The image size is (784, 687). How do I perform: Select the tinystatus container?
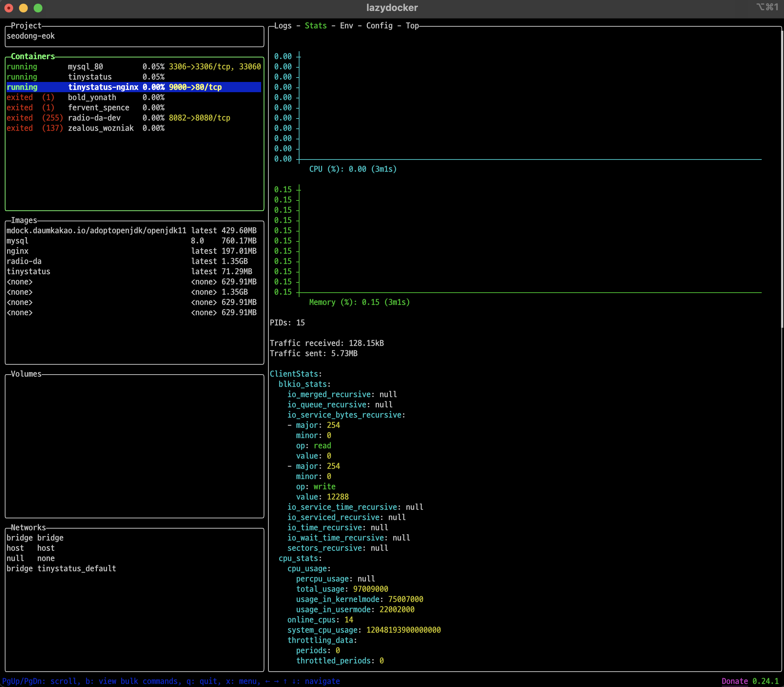(x=90, y=77)
